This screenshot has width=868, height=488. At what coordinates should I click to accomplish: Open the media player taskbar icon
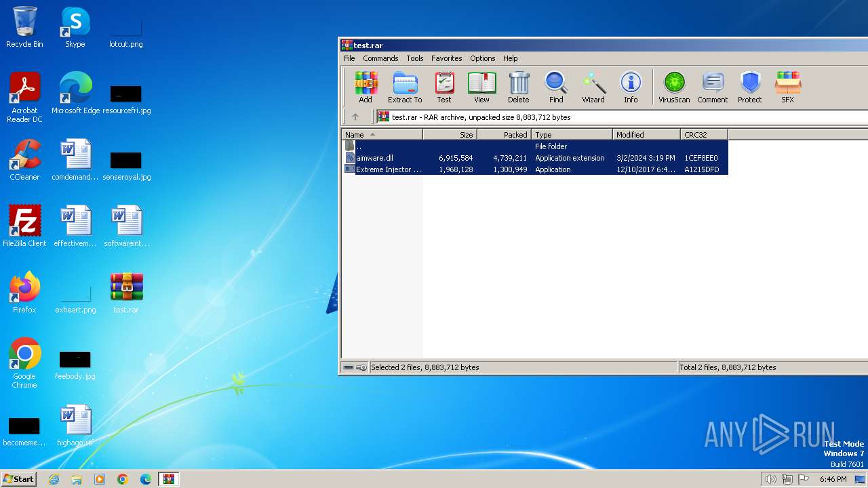100,479
